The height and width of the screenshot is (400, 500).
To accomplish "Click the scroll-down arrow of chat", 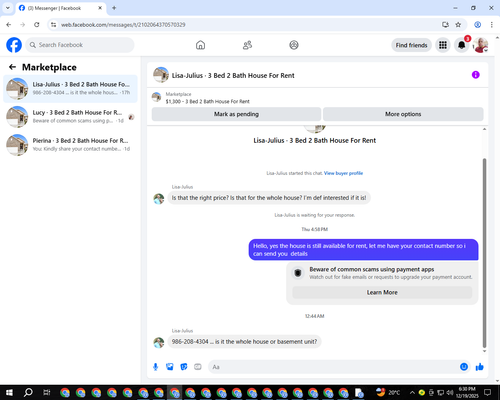I will 484,351.
